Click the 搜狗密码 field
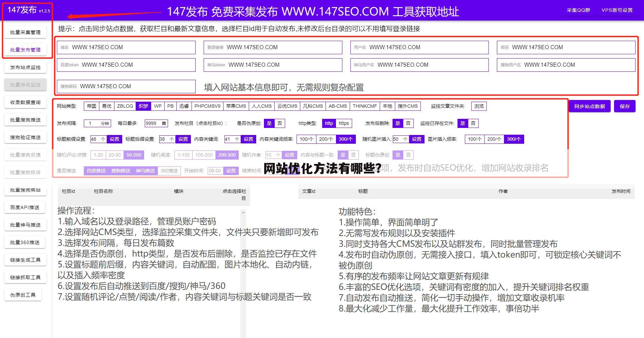 (126, 87)
